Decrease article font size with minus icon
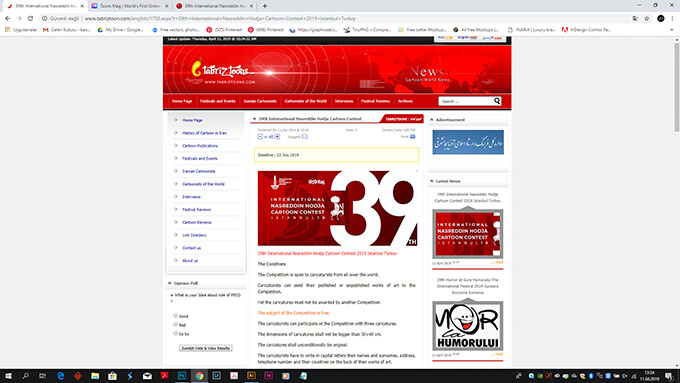Screen dimensions: 680x383 click(260, 137)
